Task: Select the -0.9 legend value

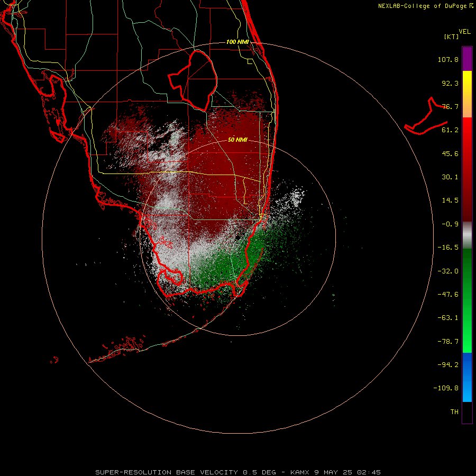Action: pos(450,224)
